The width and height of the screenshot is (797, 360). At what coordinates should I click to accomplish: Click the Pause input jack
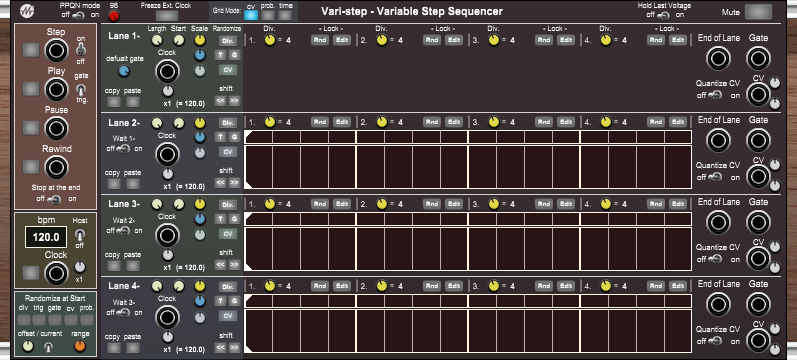56,128
